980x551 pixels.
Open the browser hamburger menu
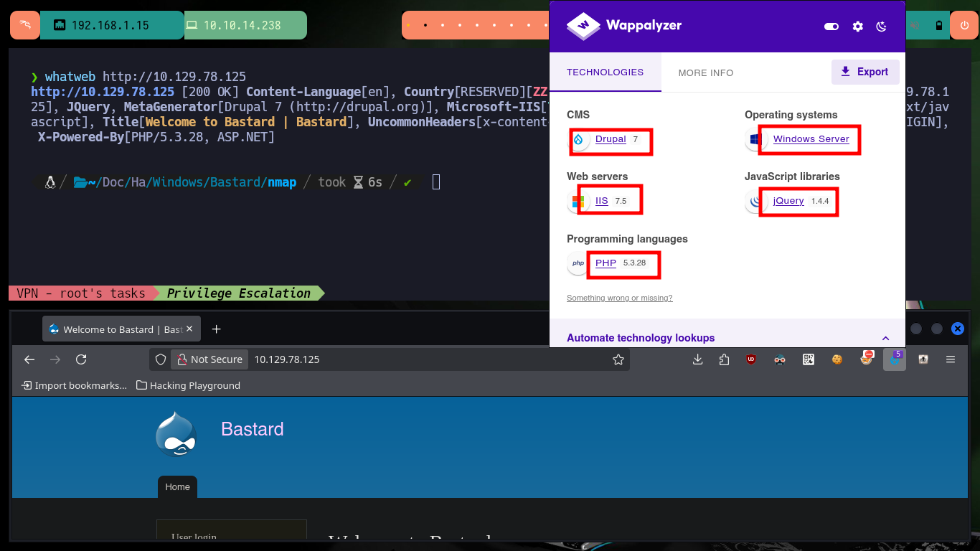pos(951,359)
